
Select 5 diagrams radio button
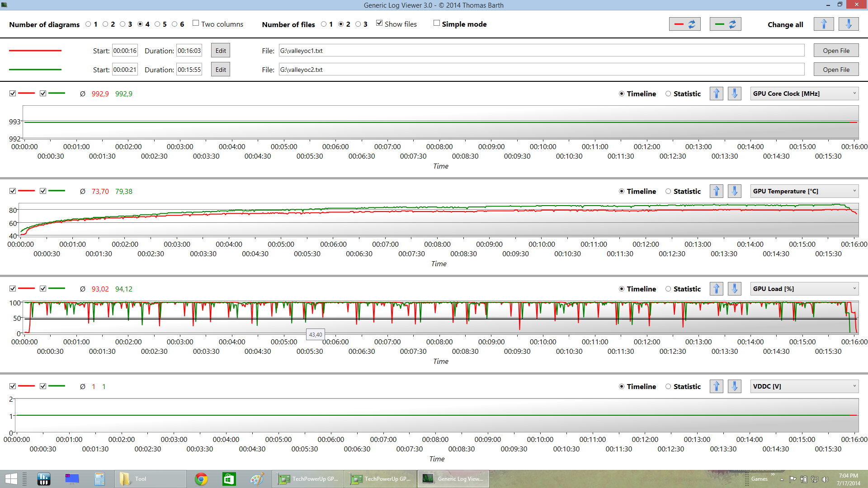[x=157, y=24]
